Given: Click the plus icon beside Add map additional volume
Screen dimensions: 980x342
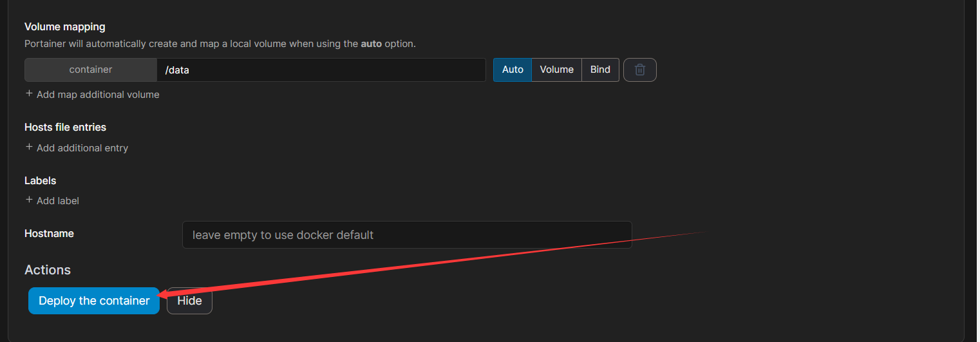Looking at the screenshot, I should tap(29, 94).
